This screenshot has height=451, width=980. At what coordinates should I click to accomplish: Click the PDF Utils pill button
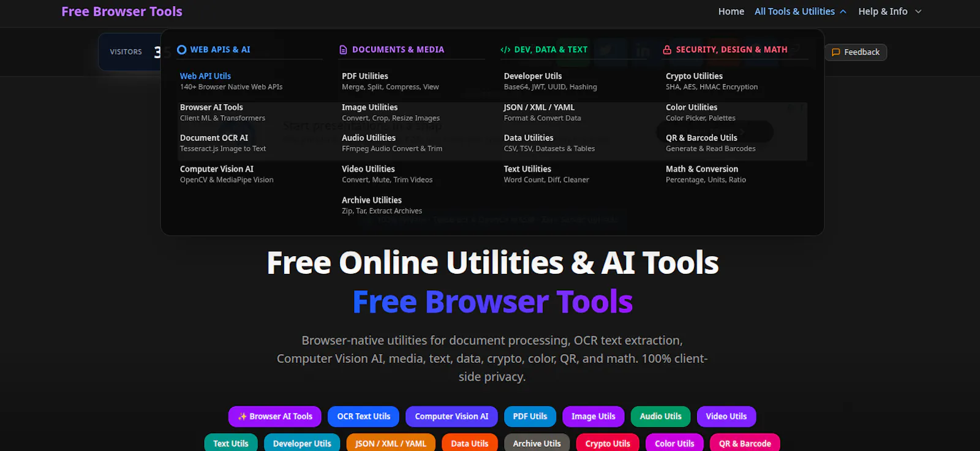530,417
